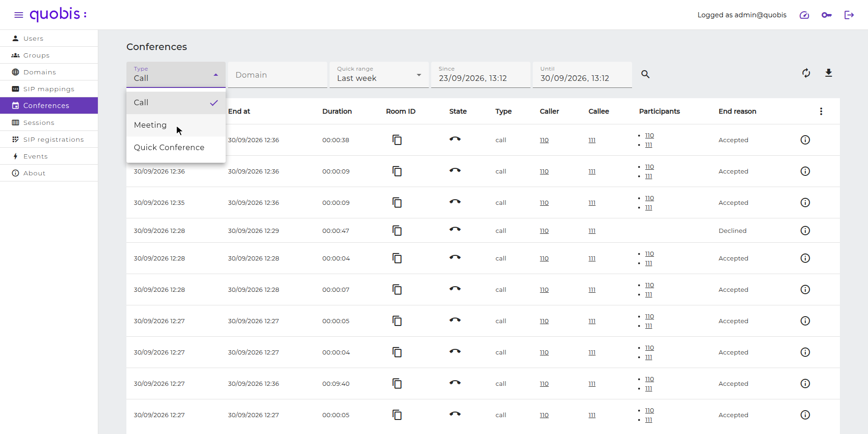Click the key icon in the header
Viewport: 868px width, 434px height.
[827, 15]
